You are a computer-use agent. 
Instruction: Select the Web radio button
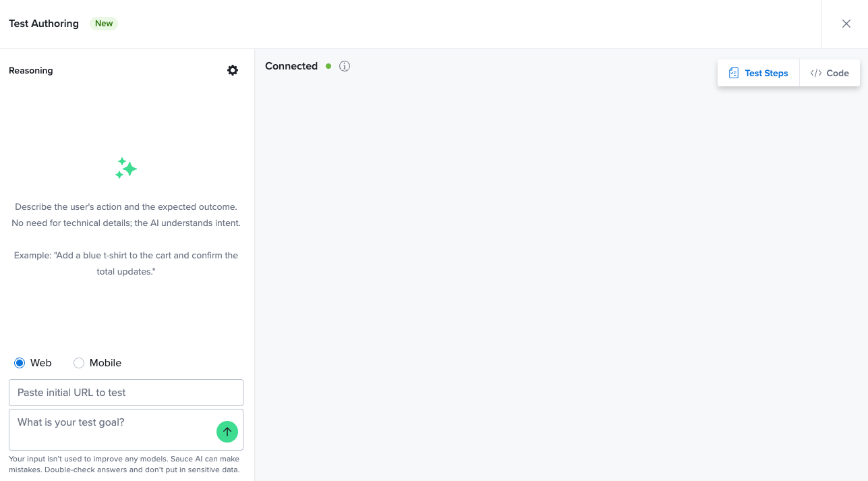pyautogui.click(x=20, y=363)
